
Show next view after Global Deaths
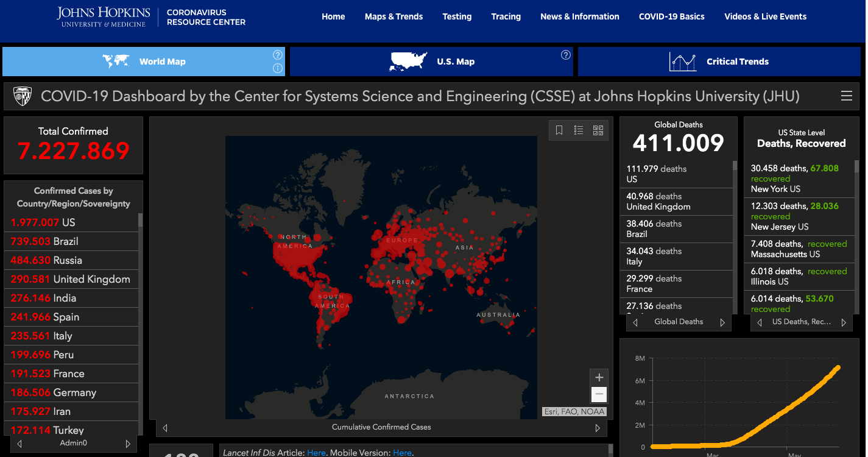[x=722, y=322]
